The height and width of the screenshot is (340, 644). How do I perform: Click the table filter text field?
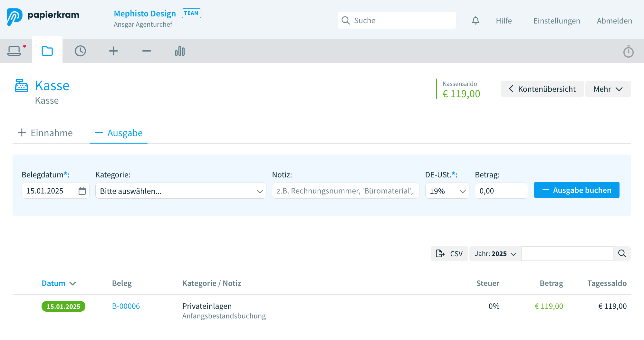(567, 253)
